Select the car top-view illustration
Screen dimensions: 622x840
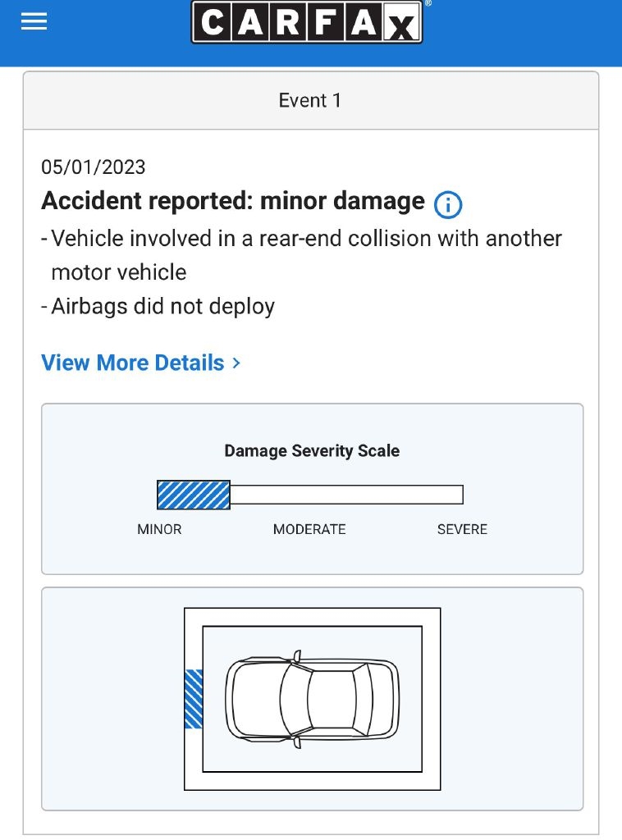click(x=312, y=698)
